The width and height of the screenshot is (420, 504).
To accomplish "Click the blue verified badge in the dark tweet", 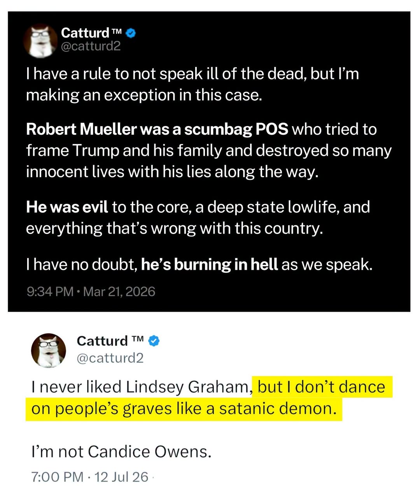I will click(x=131, y=33).
